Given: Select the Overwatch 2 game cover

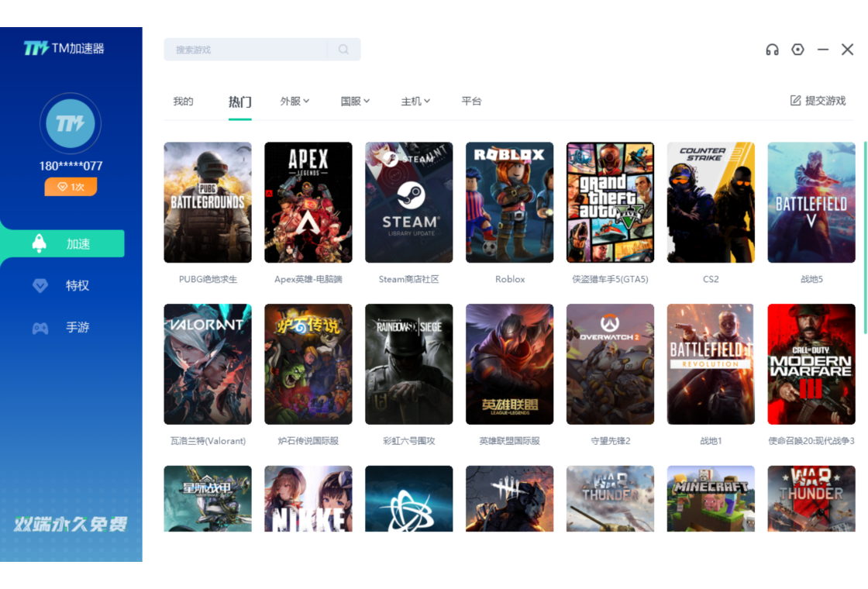Looking at the screenshot, I should 610,364.
